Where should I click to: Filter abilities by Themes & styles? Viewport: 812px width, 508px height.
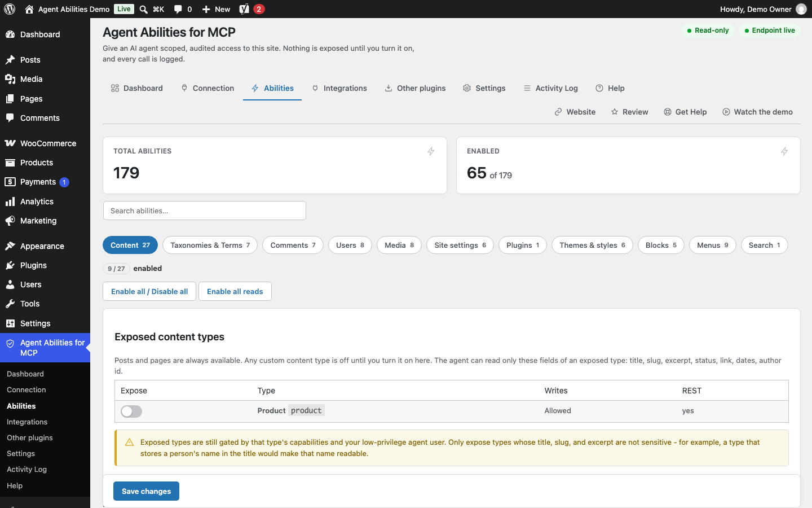592,245
